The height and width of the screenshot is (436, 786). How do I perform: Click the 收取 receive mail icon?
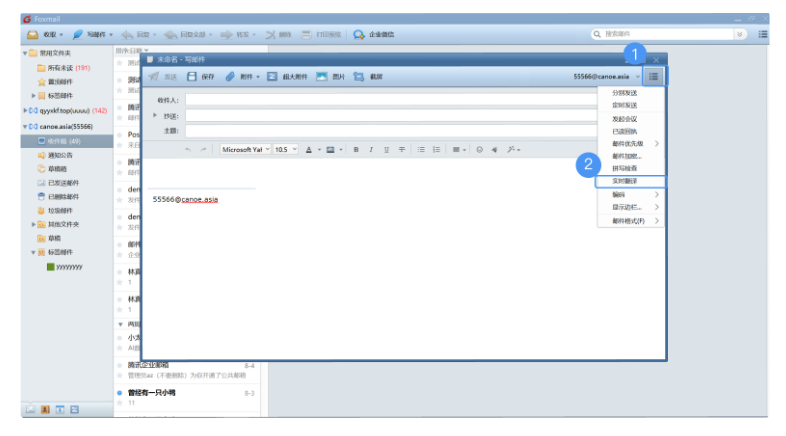click(x=33, y=35)
